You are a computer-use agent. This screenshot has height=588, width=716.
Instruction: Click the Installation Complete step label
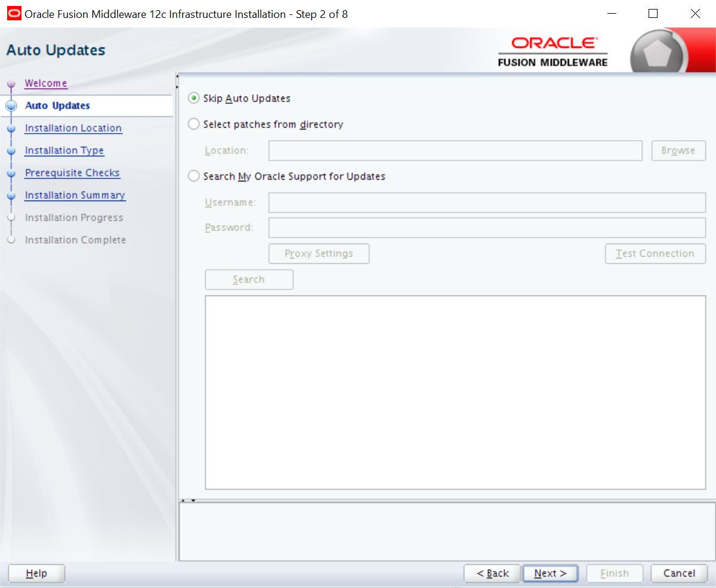point(75,240)
